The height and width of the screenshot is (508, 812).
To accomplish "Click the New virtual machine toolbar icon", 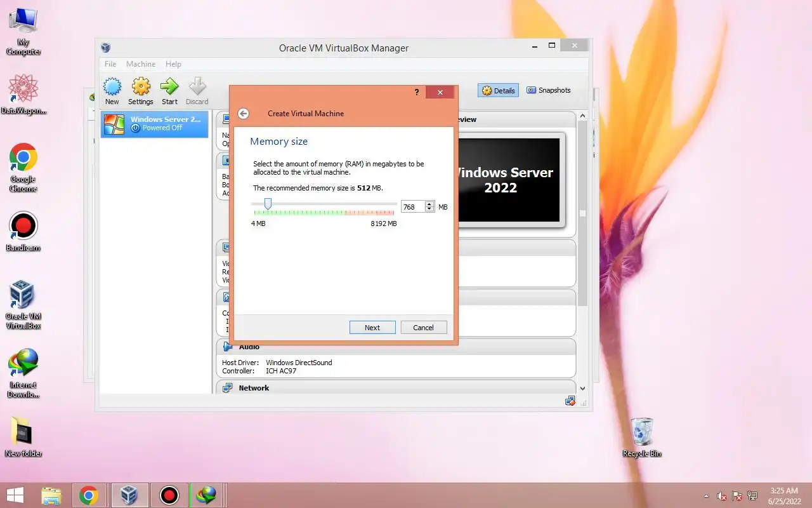I will pos(112,91).
